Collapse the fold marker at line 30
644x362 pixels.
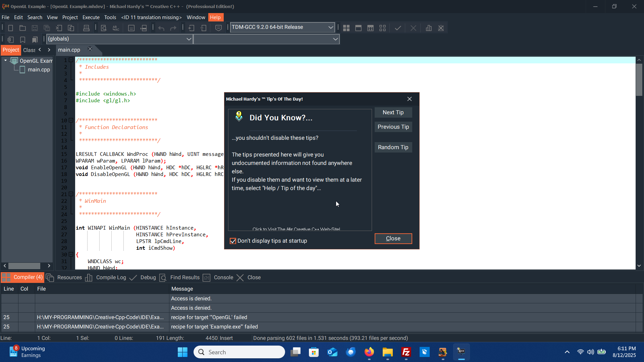pos(71,254)
